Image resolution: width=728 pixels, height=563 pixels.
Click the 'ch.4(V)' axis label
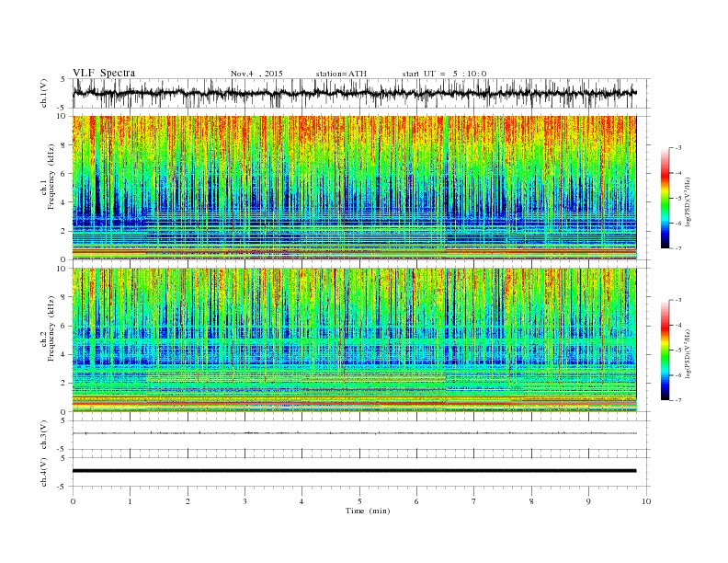[x=44, y=472]
